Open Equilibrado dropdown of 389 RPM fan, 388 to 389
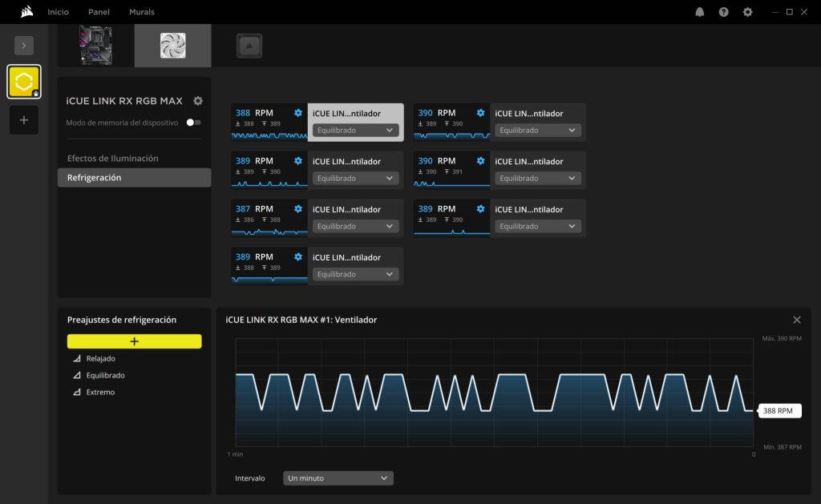This screenshot has height=504, width=821. pyautogui.click(x=355, y=274)
